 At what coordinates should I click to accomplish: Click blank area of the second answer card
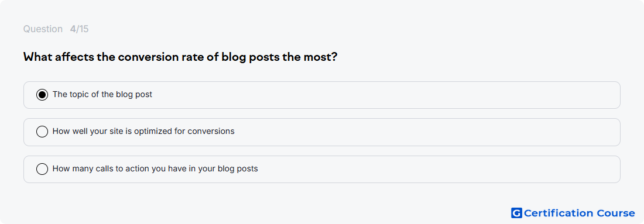pos(427,132)
